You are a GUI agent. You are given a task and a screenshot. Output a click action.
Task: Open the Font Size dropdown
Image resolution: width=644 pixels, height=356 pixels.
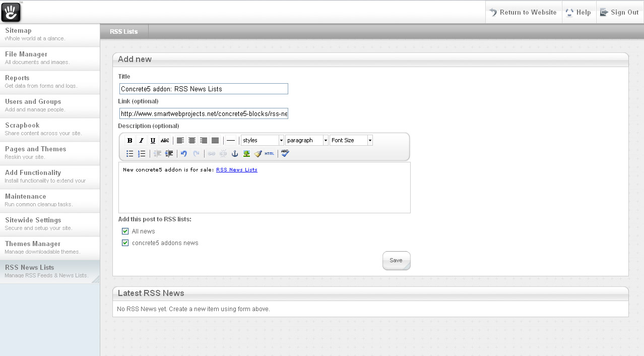tap(351, 140)
